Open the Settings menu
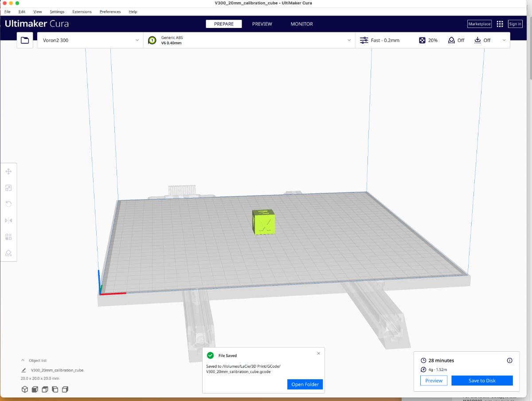Viewport: 532px width, 401px height. (57, 12)
